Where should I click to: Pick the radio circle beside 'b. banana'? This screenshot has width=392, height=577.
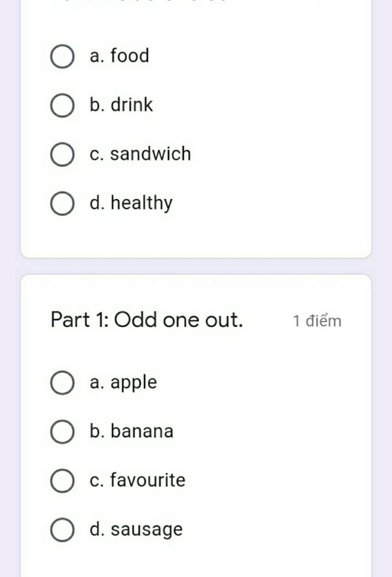coord(62,432)
